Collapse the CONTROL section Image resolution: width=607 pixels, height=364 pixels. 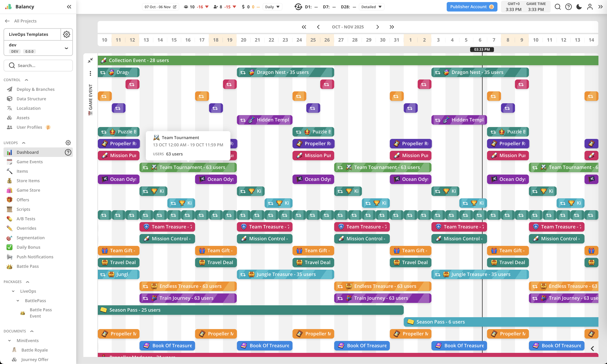(x=27, y=80)
